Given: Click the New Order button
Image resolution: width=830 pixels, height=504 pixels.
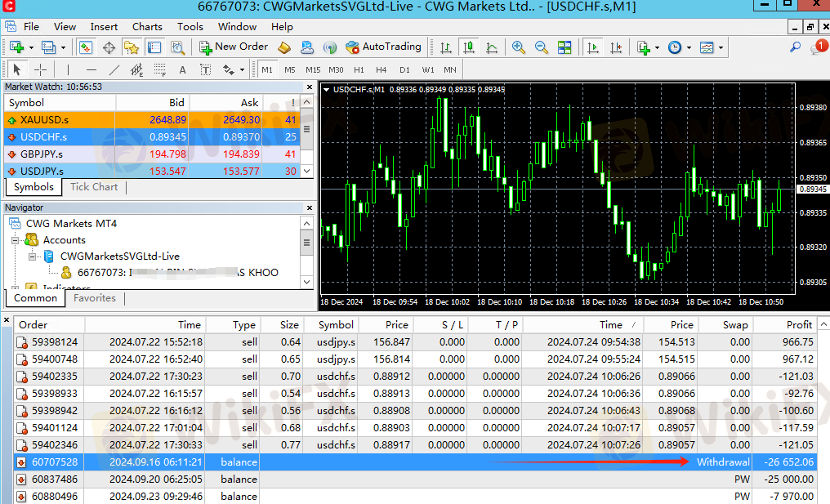Looking at the screenshot, I should coord(234,47).
